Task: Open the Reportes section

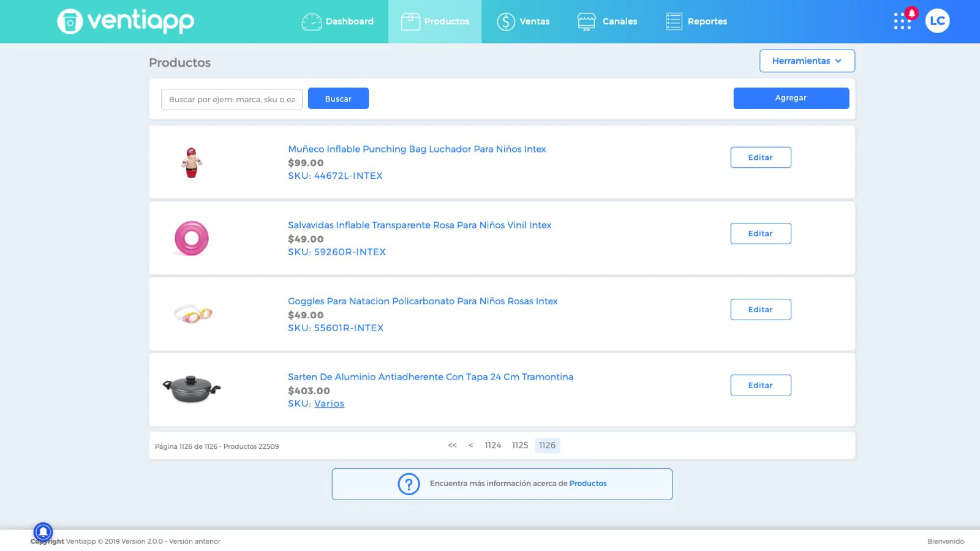Action: pos(696,21)
